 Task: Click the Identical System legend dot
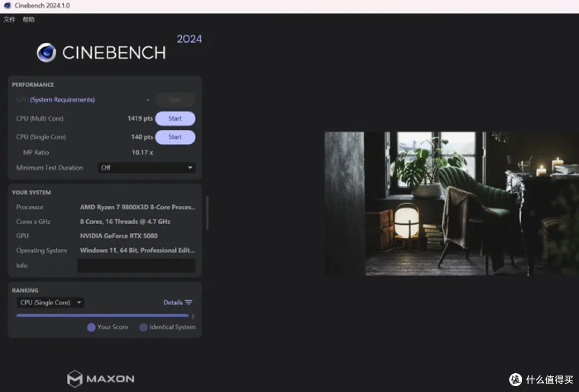143,327
